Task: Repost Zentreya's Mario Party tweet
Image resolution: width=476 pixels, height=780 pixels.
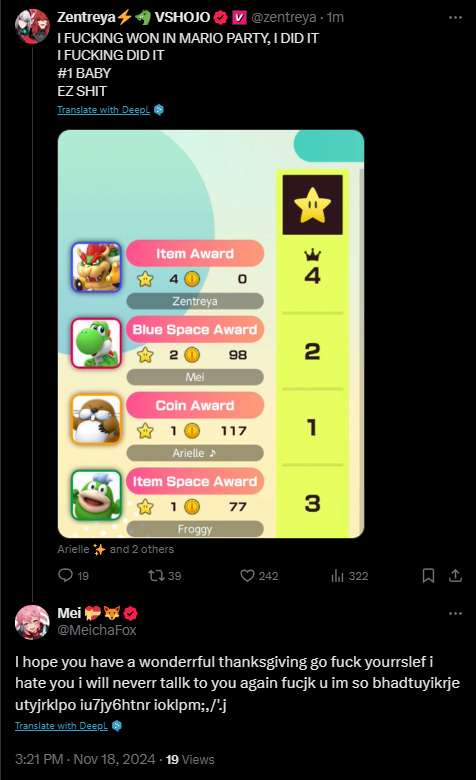Action: [x=156, y=576]
